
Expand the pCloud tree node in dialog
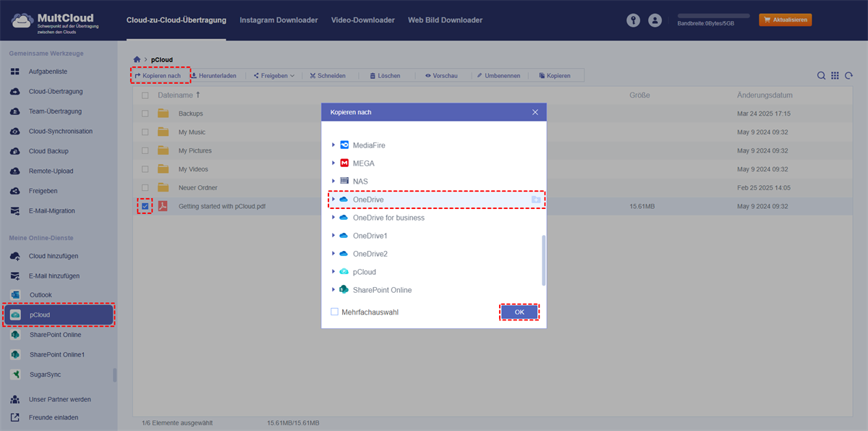click(x=333, y=272)
